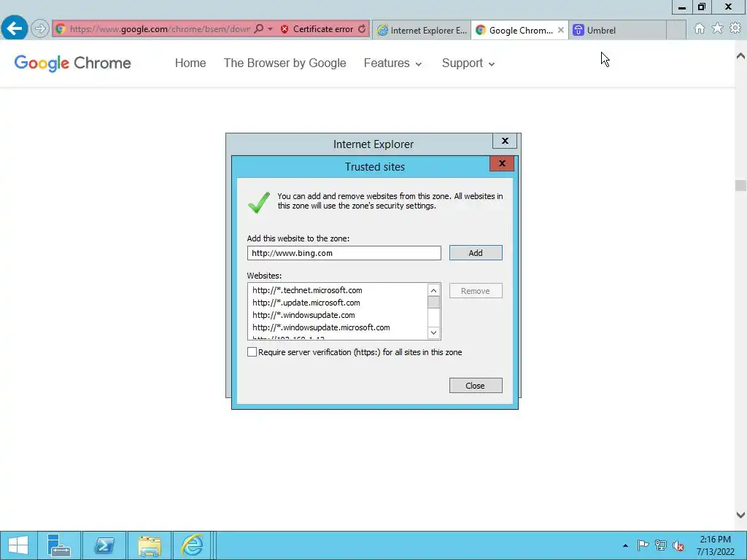The height and width of the screenshot is (560, 747).
Task: Click the network tray icon
Action: [x=661, y=545]
